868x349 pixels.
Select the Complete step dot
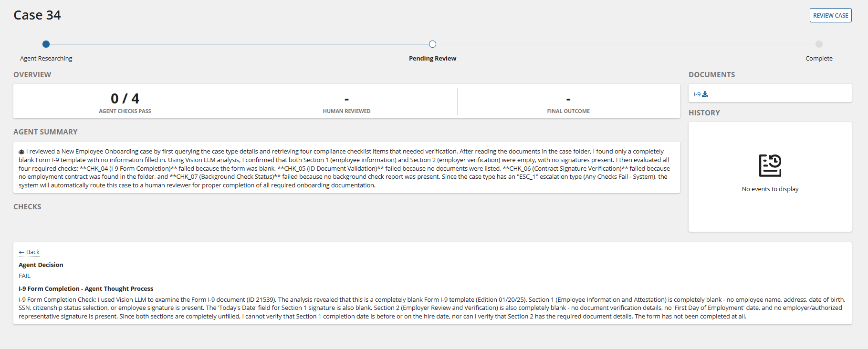pyautogui.click(x=819, y=44)
